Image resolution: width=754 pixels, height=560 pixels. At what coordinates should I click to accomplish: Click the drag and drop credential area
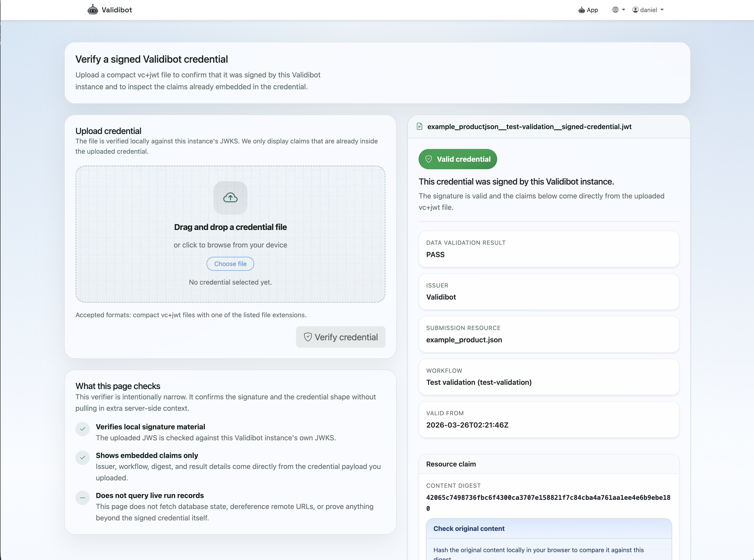tap(230, 234)
